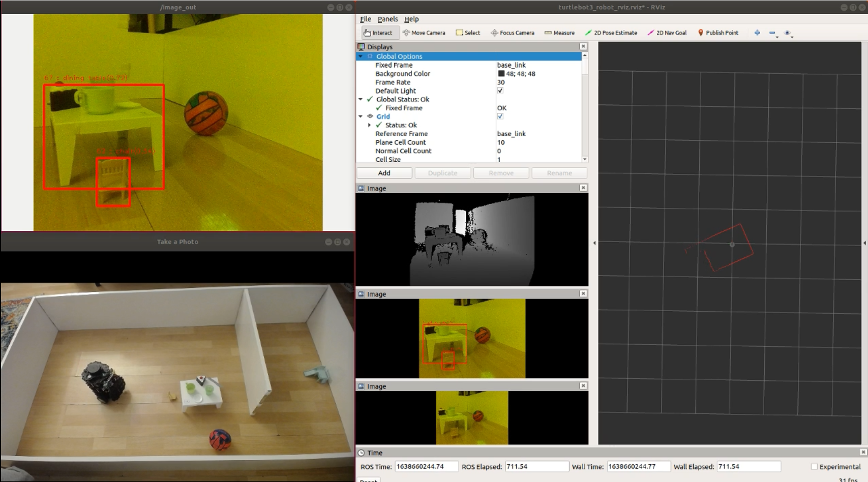868x482 pixels.
Task: Click the Background Color swatch
Action: click(x=501, y=74)
